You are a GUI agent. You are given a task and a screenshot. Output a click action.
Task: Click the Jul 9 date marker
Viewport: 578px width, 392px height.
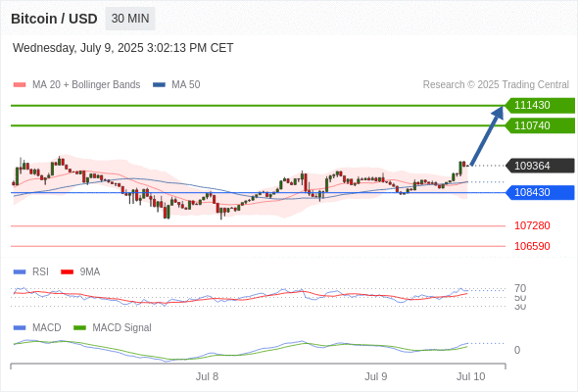pyautogui.click(x=375, y=376)
